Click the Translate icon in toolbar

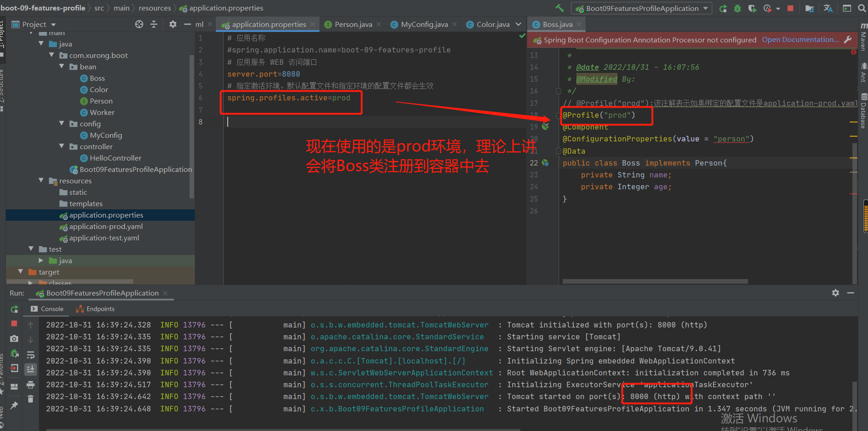(828, 8)
